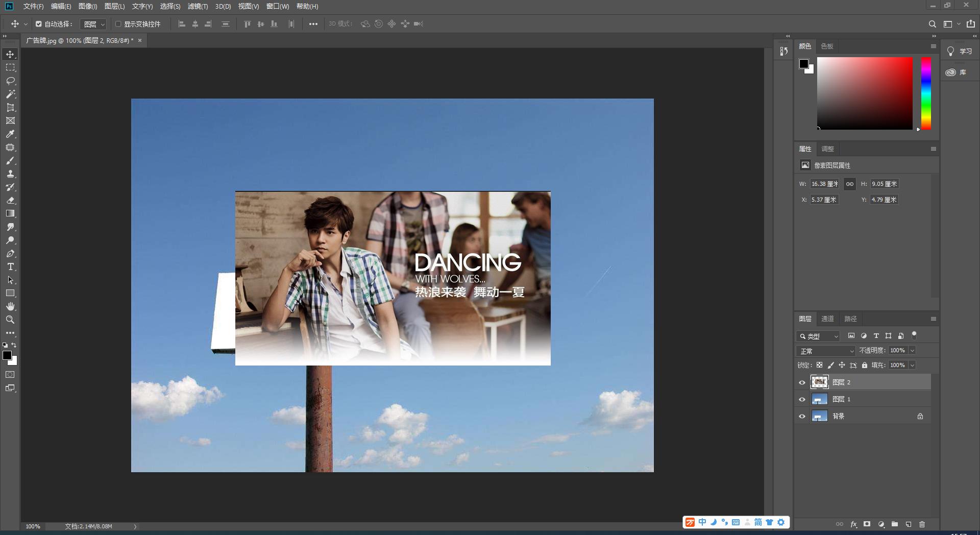The width and height of the screenshot is (980, 535).
Task: Create a new layer
Action: coord(908,524)
